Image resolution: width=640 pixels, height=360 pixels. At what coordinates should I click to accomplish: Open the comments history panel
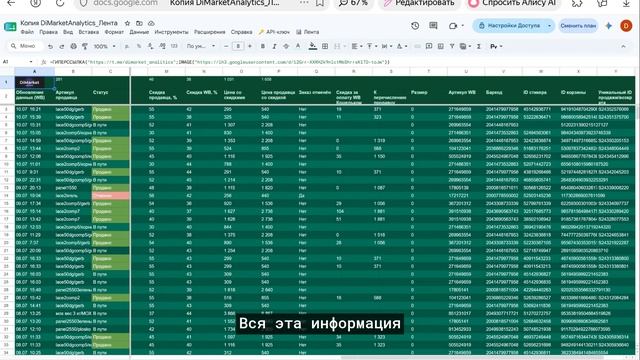click(x=433, y=26)
